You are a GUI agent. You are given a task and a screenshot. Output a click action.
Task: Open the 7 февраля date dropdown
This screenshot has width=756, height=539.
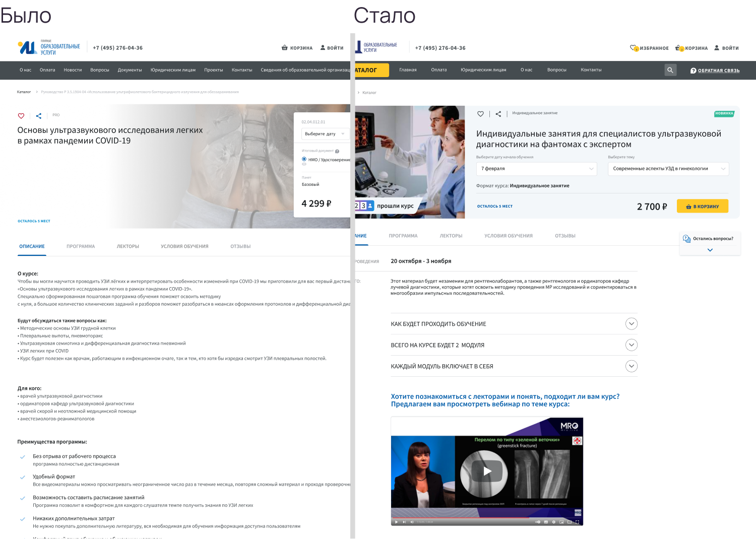(536, 169)
